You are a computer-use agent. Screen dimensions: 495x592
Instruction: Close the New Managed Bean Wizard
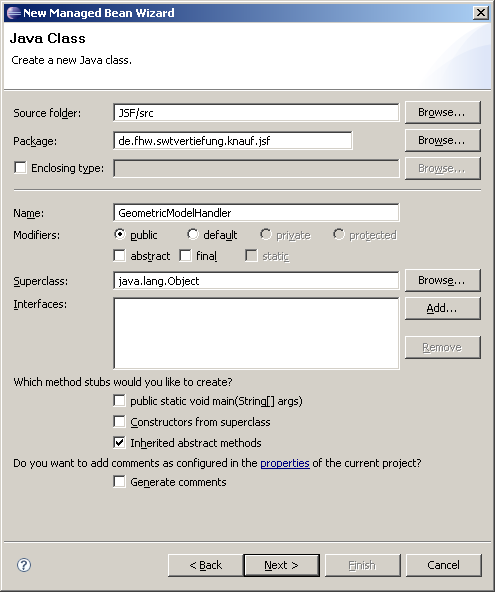point(481,13)
